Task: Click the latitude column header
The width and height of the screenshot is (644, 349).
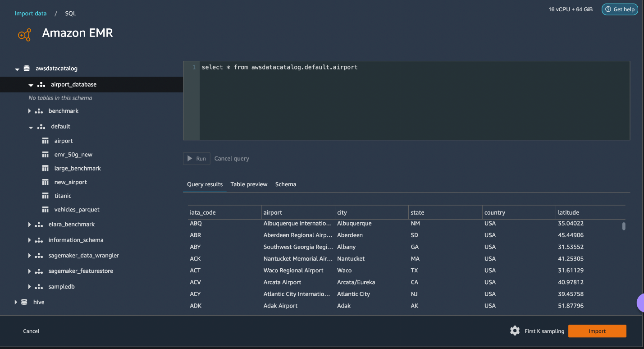Action: pos(591,212)
